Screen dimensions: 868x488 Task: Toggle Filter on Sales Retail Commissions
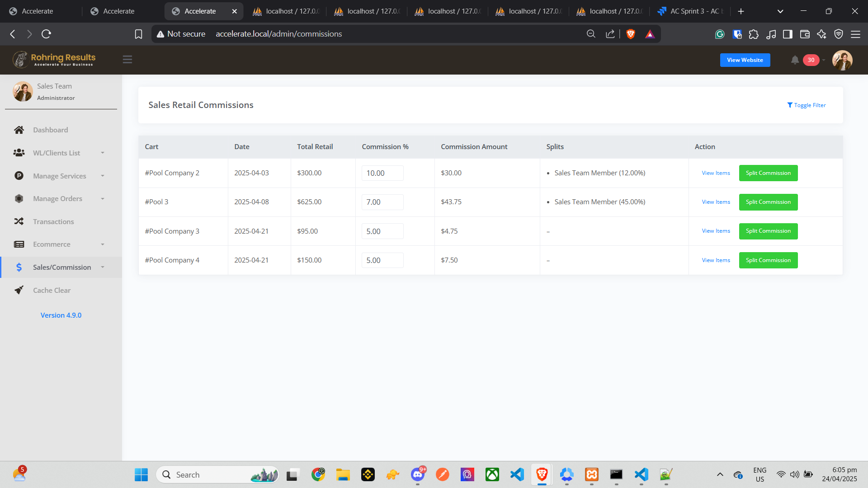click(x=806, y=105)
